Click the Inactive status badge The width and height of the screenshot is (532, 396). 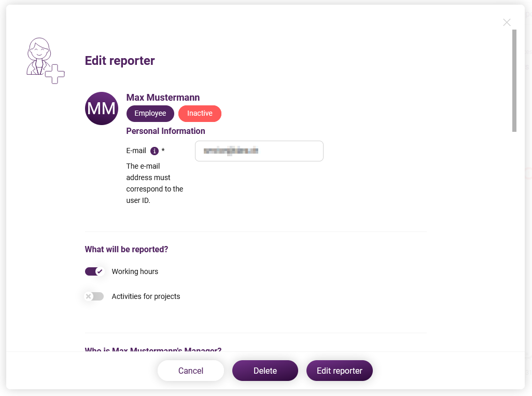pos(200,114)
